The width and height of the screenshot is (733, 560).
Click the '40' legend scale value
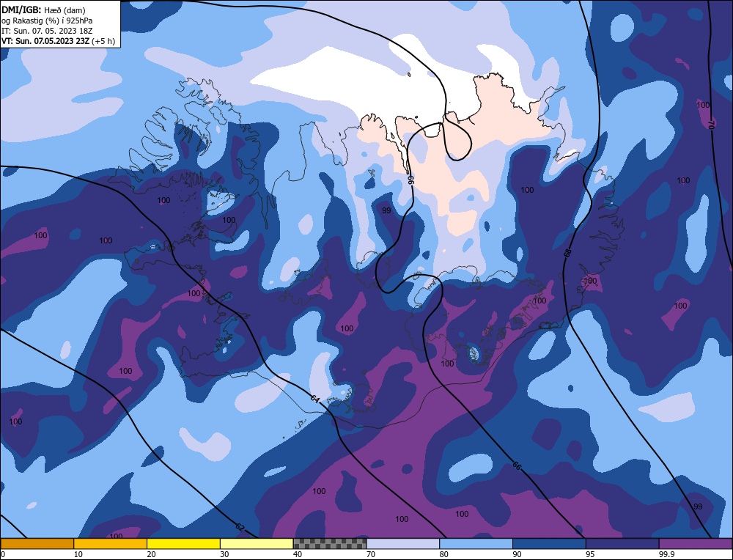pos(298,554)
